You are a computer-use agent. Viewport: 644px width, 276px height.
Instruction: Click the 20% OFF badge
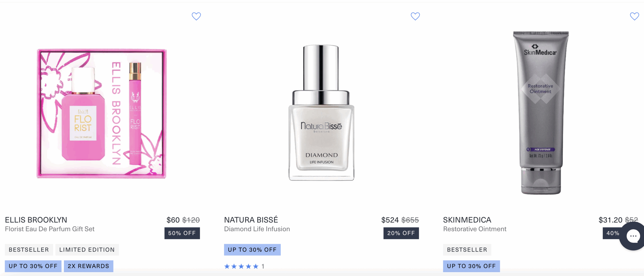[401, 233]
